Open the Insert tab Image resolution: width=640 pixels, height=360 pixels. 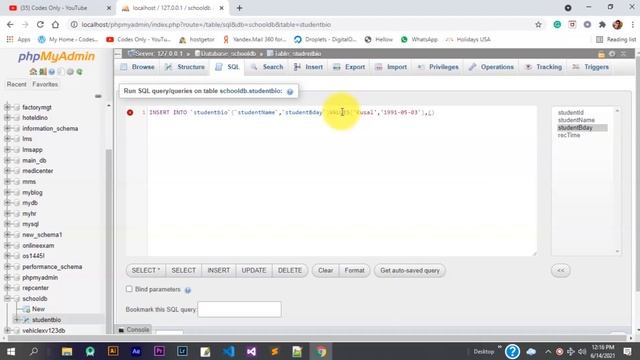point(308,67)
